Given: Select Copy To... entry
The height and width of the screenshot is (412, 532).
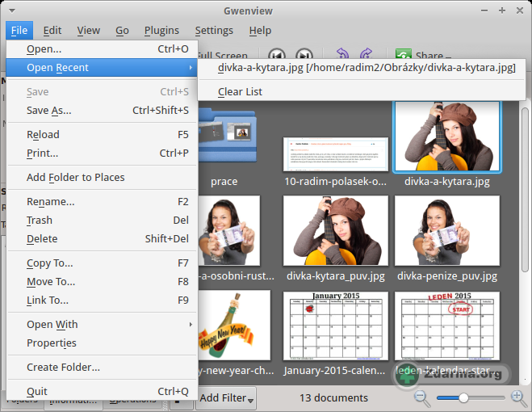Looking at the screenshot, I should (x=102, y=263).
